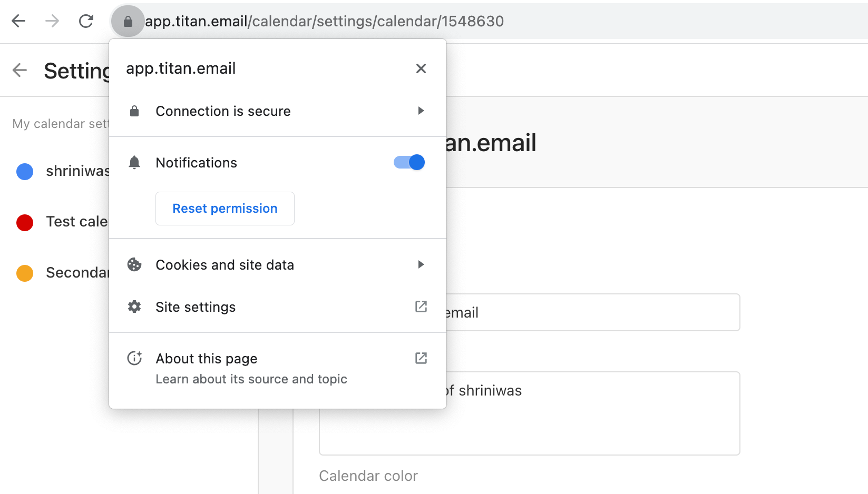The image size is (868, 494).
Task: Click the Calendar color label
Action: (x=368, y=476)
